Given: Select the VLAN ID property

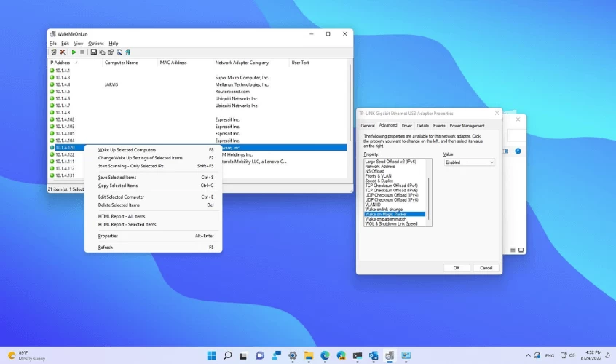Looking at the screenshot, I should [395, 205].
